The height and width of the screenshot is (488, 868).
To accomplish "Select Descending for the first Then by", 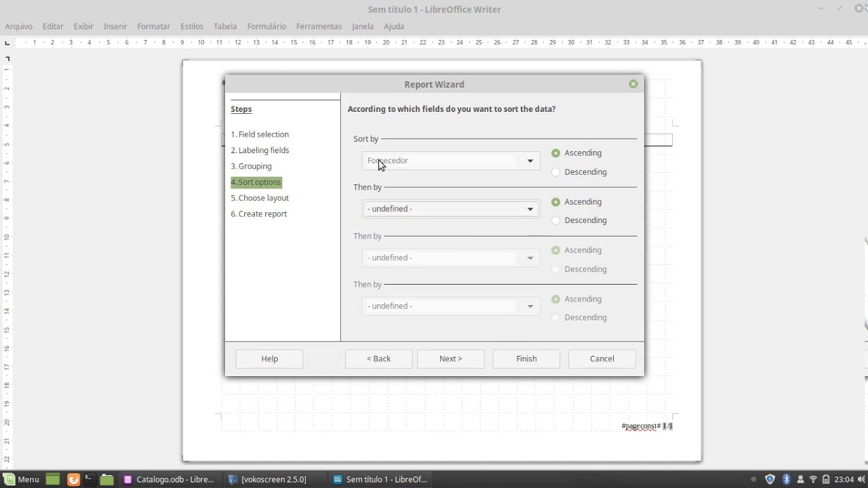I will (579, 220).
